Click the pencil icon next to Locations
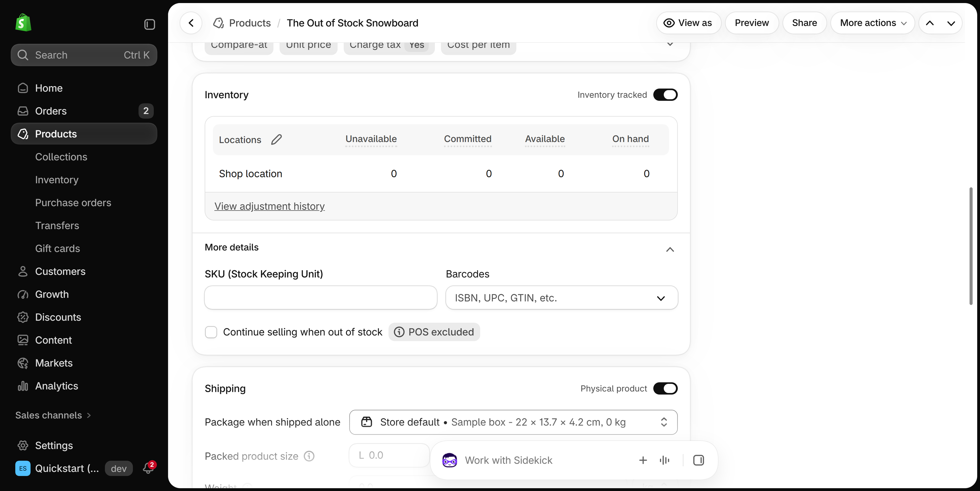 (277, 140)
